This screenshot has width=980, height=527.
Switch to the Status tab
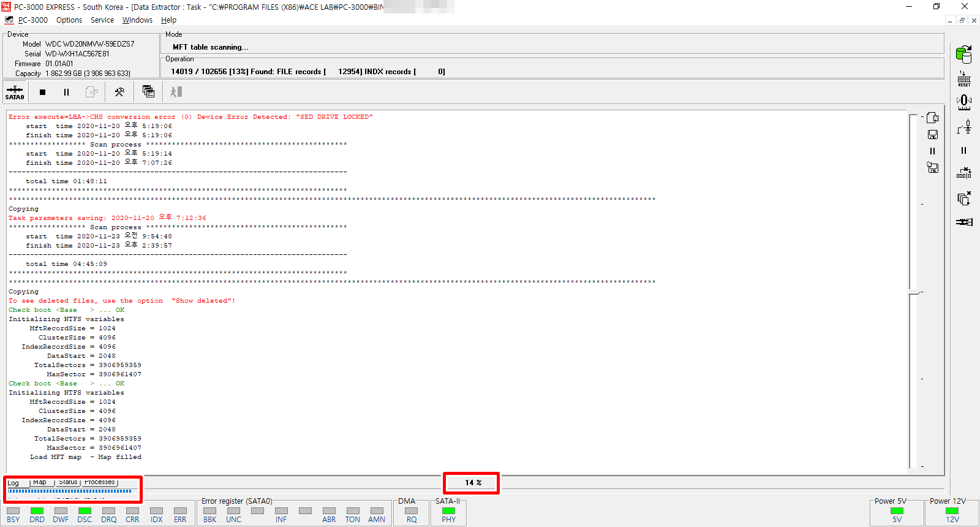tap(68, 482)
